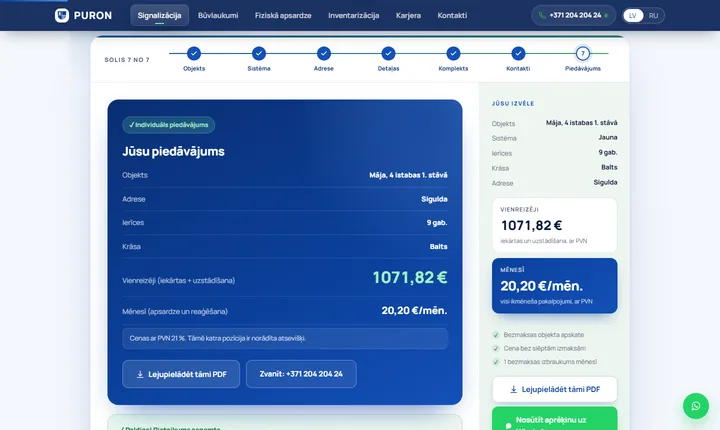Go back to Komplekts step checkmark

(453, 53)
